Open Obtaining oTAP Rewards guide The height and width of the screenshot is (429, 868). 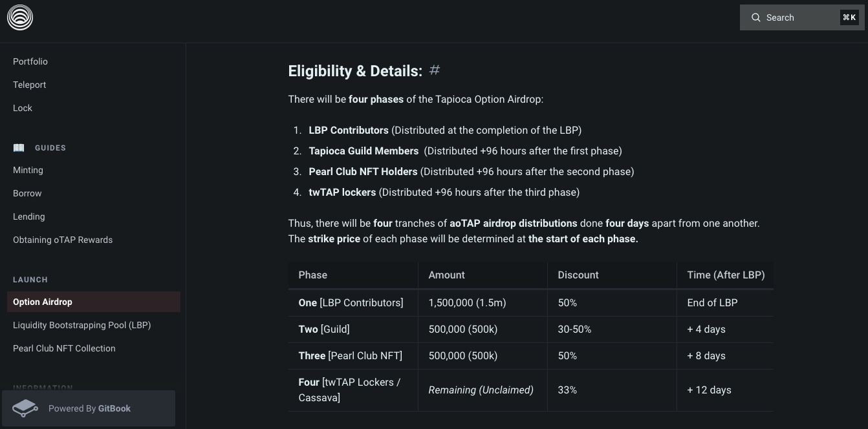(x=63, y=240)
